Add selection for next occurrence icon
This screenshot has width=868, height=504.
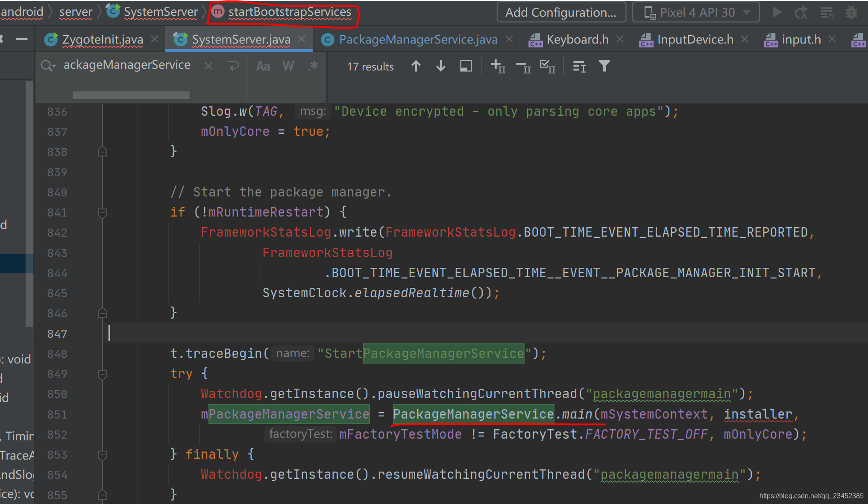coord(498,66)
